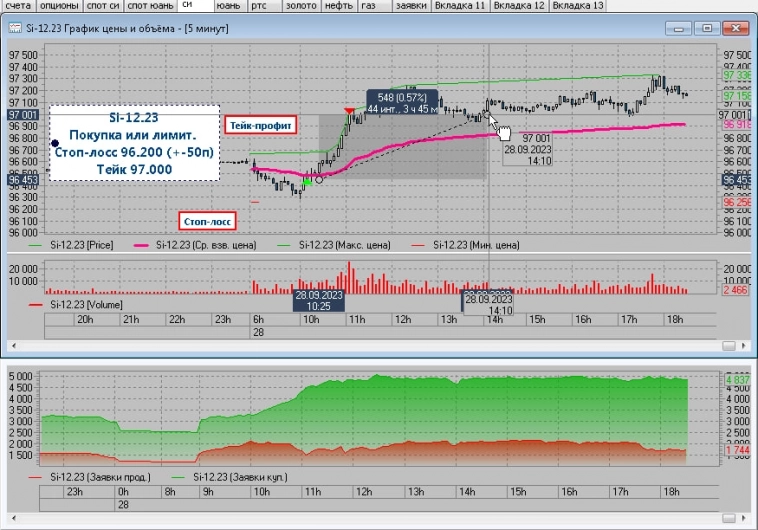Screen dimensions: 758x530
Task: Minimize the Si-12.23 chart window
Action: (x=678, y=28)
